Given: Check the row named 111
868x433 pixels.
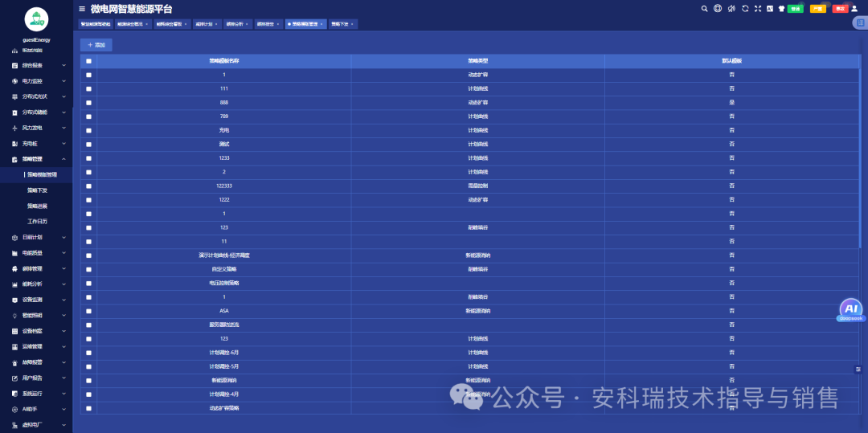Looking at the screenshot, I should coord(88,89).
